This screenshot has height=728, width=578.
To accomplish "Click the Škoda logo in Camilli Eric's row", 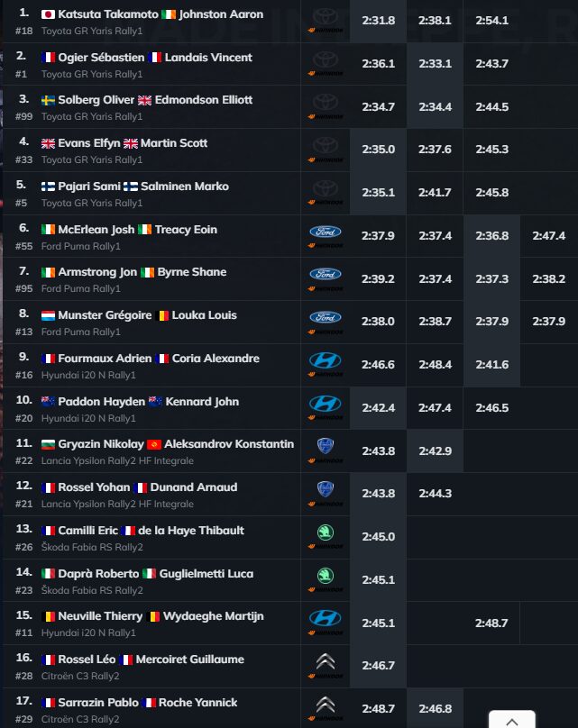I will click(x=325, y=532).
